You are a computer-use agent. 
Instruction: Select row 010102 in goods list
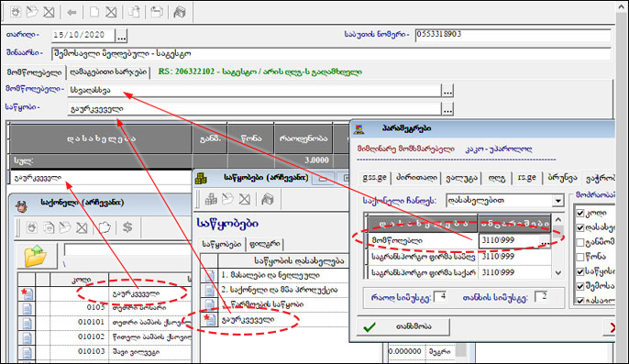coord(105,337)
